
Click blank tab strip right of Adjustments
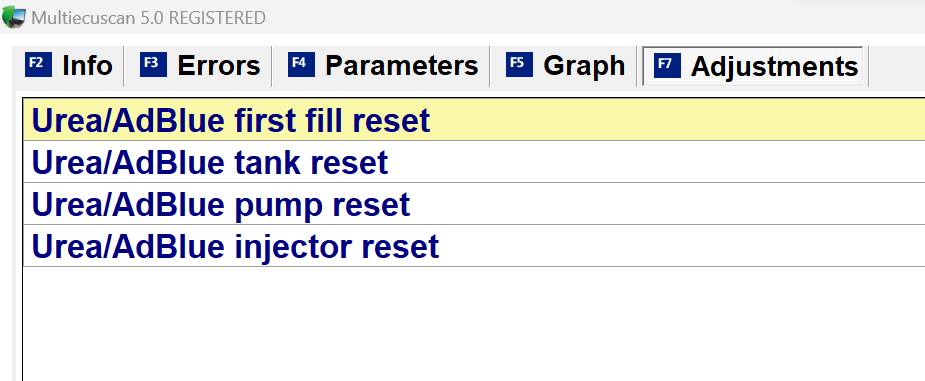[894, 65]
